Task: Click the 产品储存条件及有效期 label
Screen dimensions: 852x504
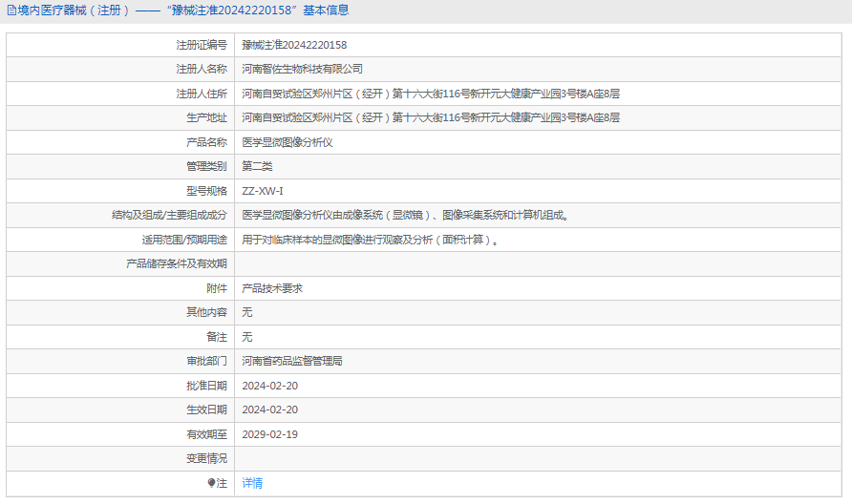Action: 177,263
